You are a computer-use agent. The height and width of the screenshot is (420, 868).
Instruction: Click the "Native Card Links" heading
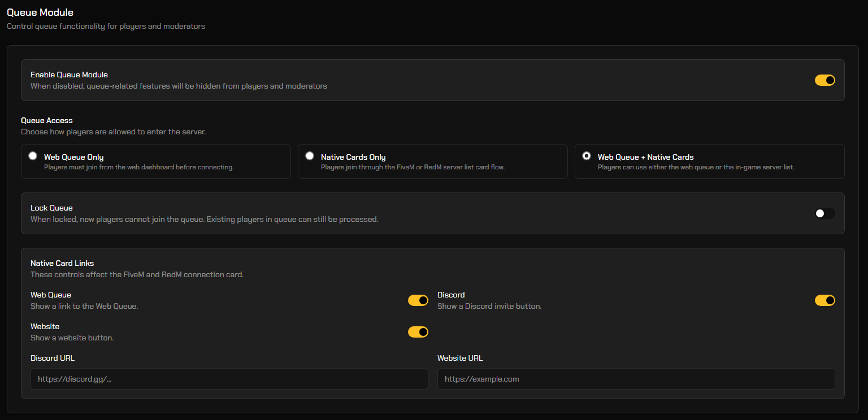[62, 263]
